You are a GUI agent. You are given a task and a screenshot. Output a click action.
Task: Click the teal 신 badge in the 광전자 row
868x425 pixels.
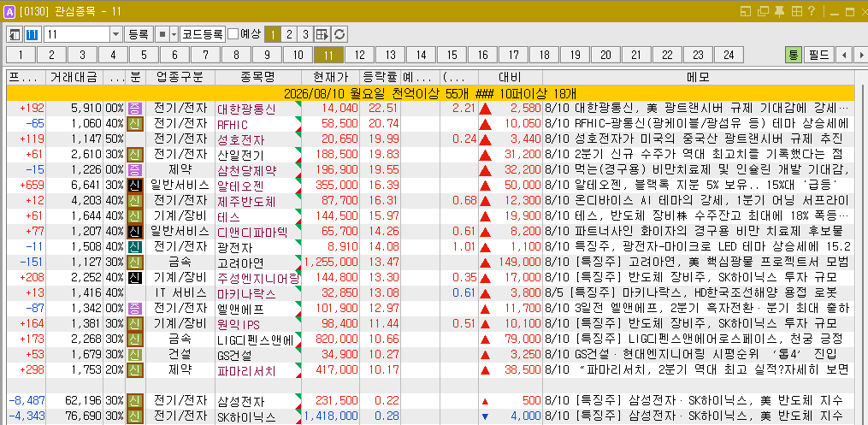tap(135, 246)
